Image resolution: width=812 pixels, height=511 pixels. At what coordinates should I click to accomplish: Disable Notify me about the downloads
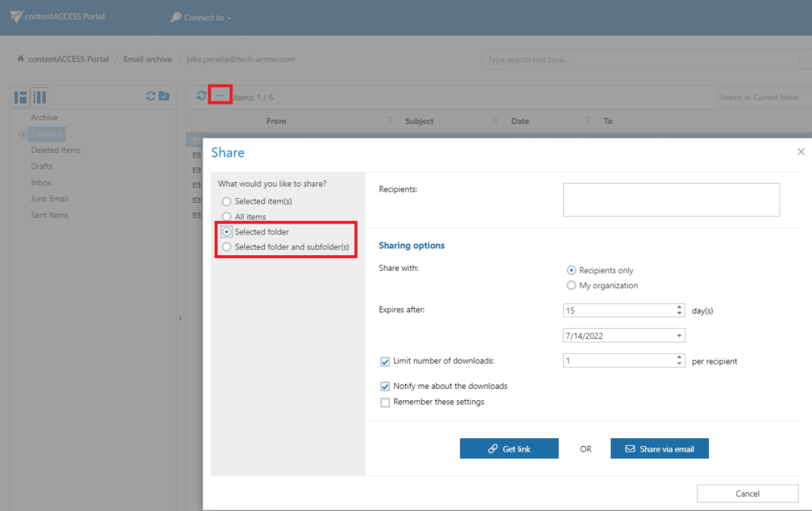(x=385, y=387)
